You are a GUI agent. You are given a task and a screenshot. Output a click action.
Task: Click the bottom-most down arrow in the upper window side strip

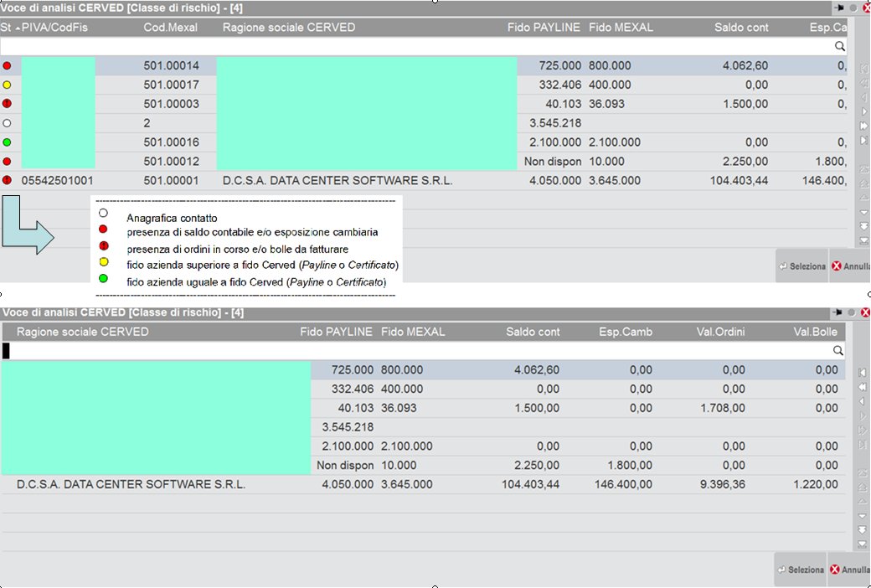click(x=863, y=240)
